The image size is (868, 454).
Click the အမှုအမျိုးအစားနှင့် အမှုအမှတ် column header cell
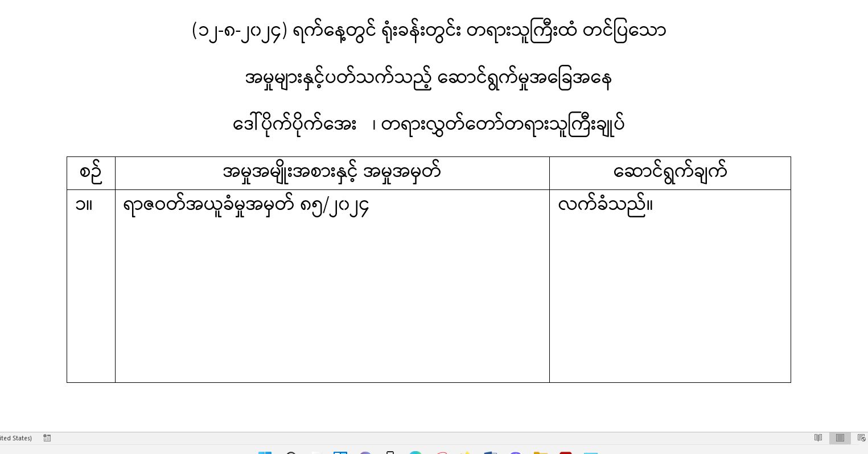click(332, 173)
